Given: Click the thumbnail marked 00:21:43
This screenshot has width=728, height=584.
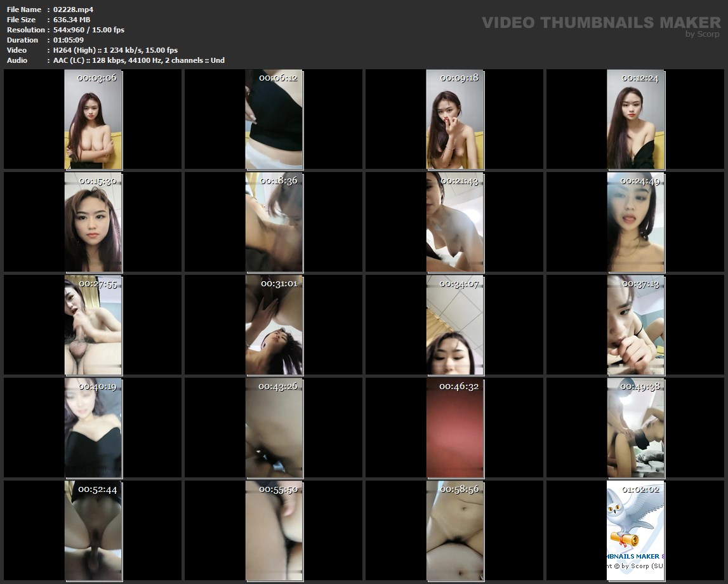Looking at the screenshot, I should 454,222.
